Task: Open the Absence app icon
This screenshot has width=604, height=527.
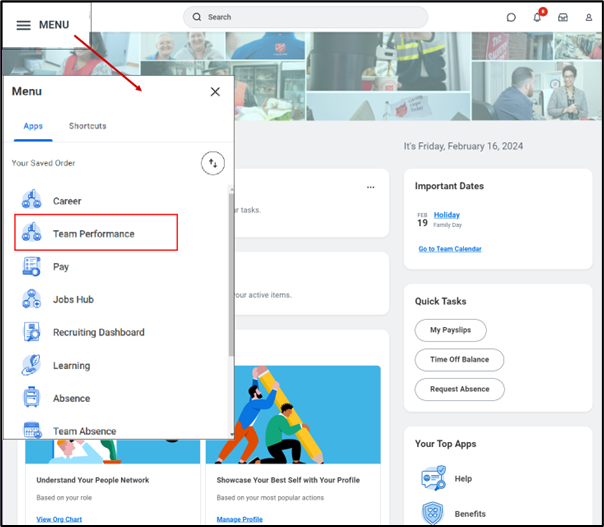Action: click(x=31, y=399)
